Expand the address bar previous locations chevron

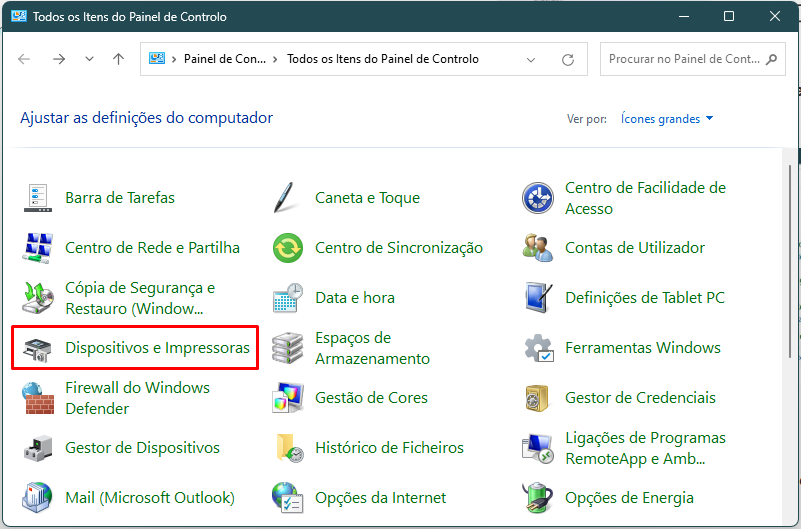point(531,60)
